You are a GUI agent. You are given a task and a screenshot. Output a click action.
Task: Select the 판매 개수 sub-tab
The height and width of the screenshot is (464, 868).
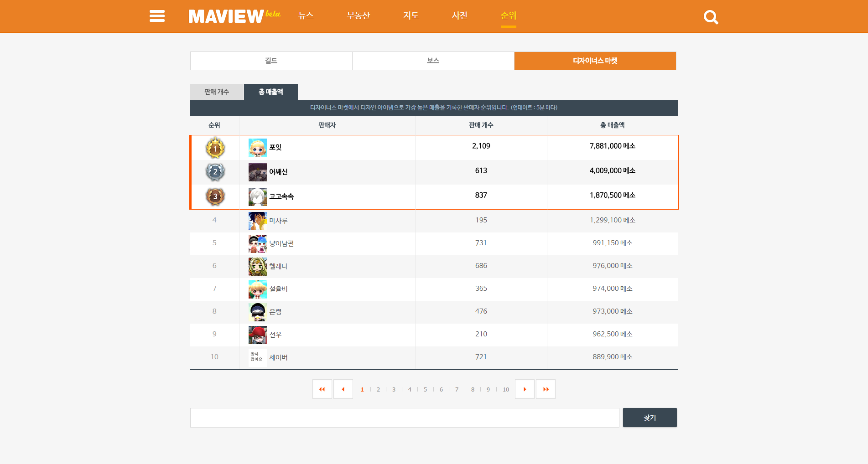pos(217,92)
